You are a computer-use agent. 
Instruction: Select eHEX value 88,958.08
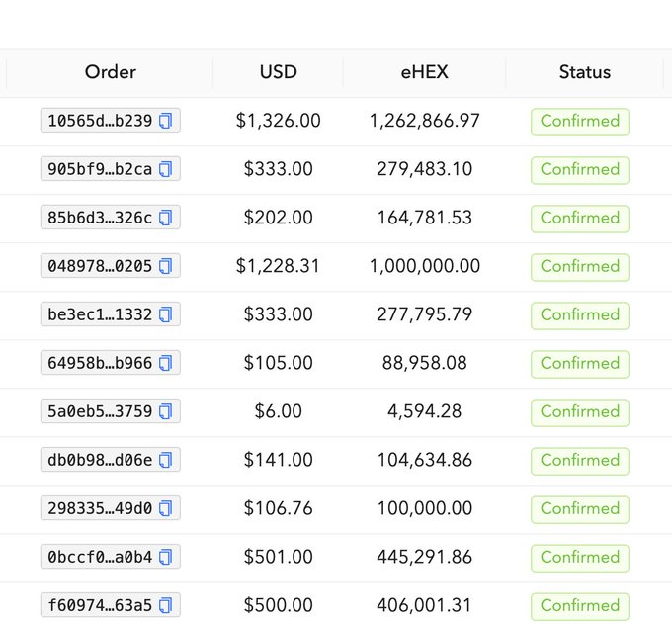(x=424, y=363)
